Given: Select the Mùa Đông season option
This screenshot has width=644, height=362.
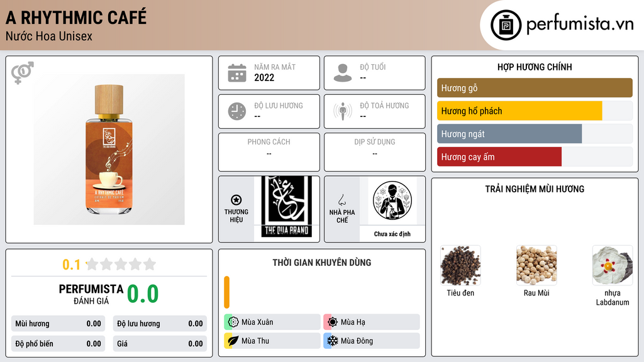Looking at the screenshot, I should 371,341.
